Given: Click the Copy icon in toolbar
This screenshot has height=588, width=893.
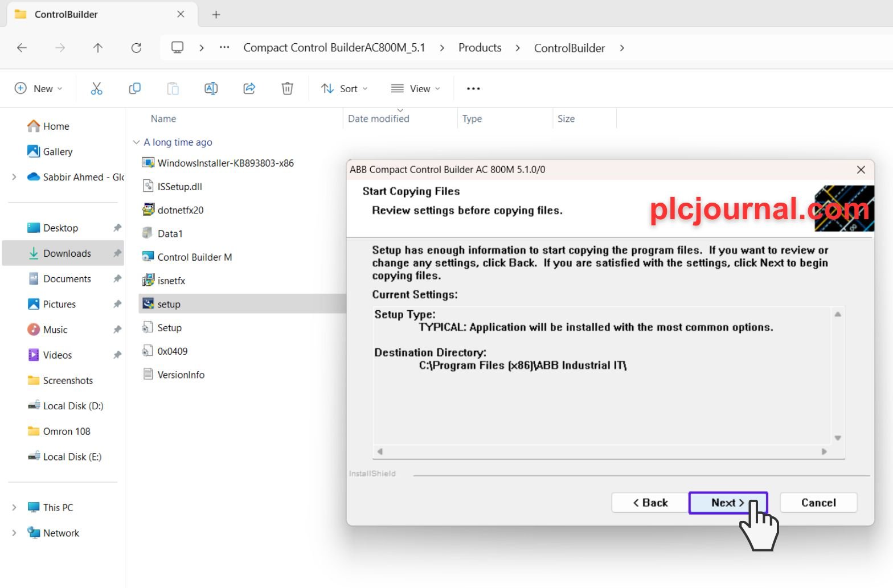Looking at the screenshot, I should pyautogui.click(x=135, y=88).
